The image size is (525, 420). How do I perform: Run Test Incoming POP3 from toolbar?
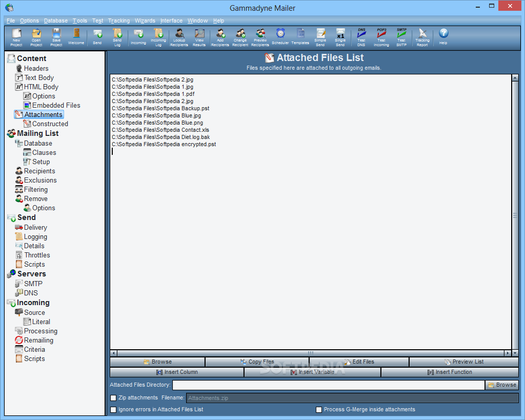click(381, 37)
